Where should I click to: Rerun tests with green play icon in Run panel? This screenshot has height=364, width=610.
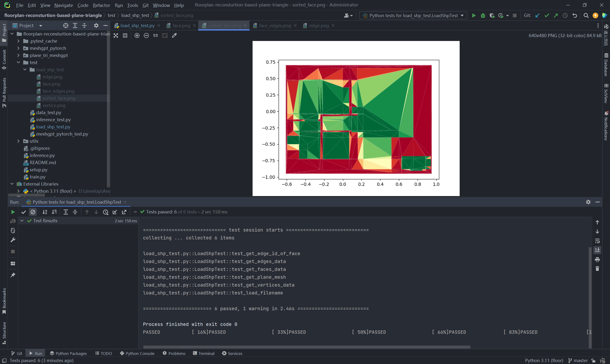point(13,212)
